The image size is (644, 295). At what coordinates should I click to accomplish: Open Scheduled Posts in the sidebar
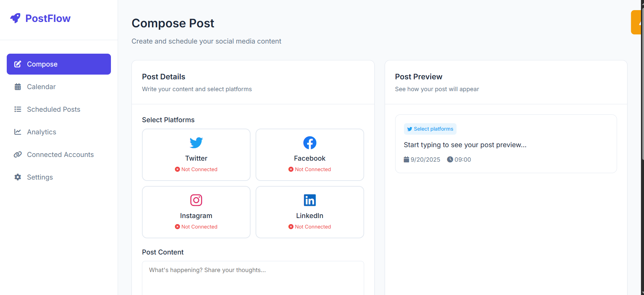click(59, 109)
